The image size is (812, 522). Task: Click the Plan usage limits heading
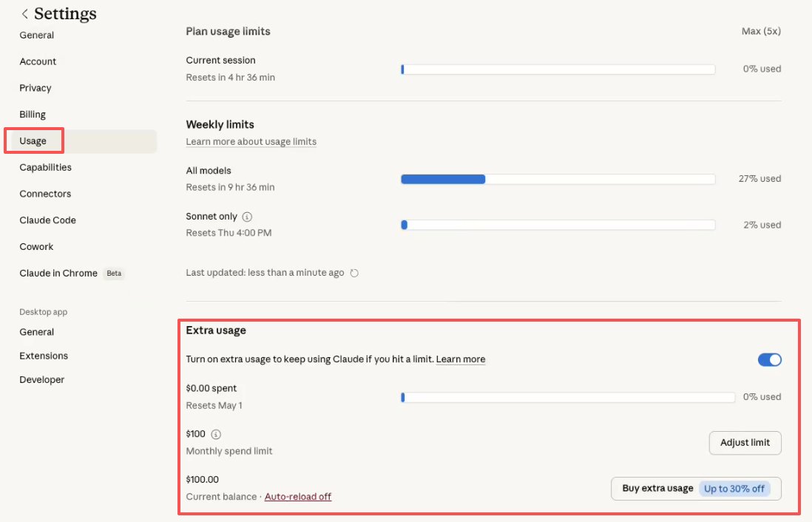click(x=228, y=32)
